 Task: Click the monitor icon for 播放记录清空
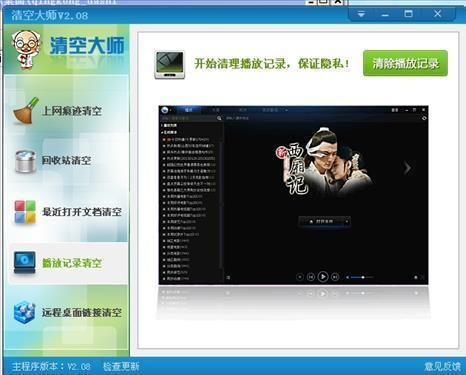click(x=25, y=263)
